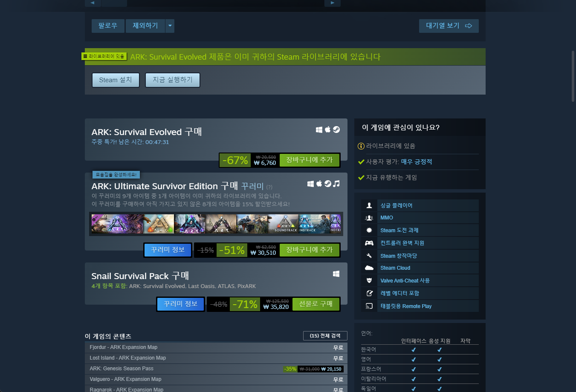
Task: Click the purple DLC-badged bundle thumbnail
Action: click(x=117, y=224)
